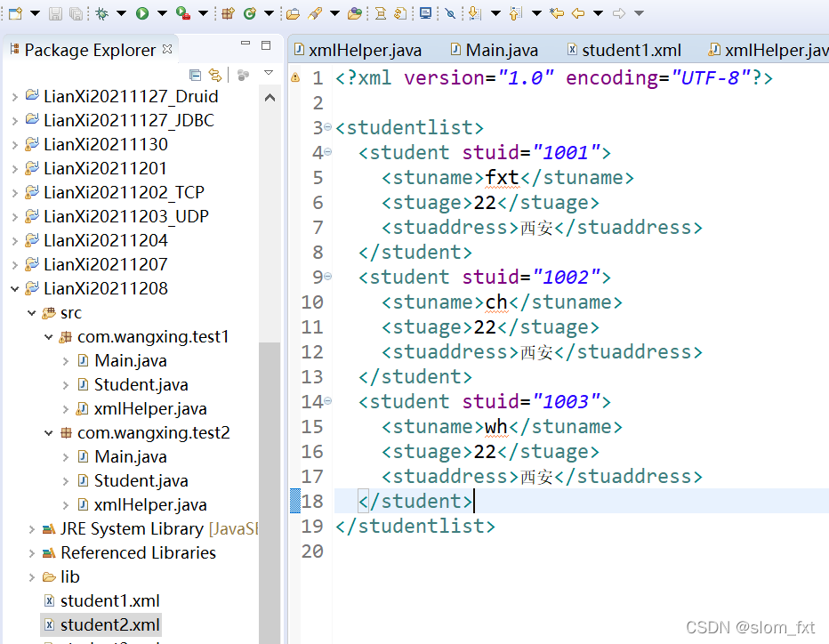This screenshot has width=829, height=644.
Task: Click the Last Edit Location icon
Action: (557, 13)
